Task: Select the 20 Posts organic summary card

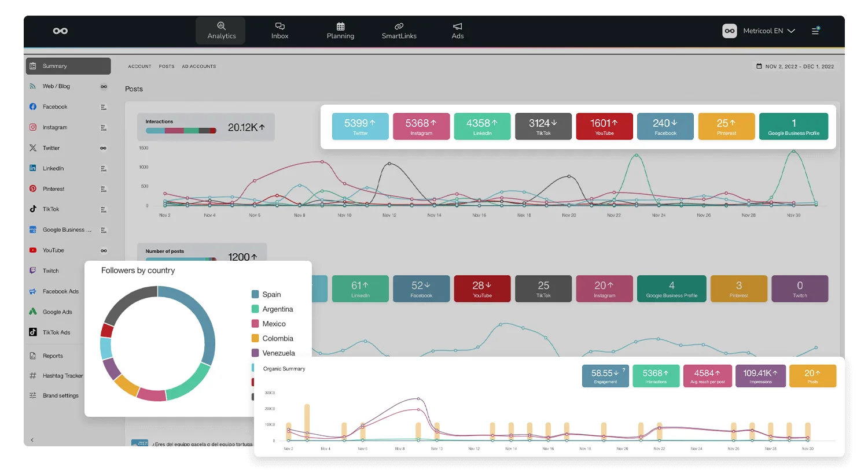Action: pyautogui.click(x=812, y=376)
